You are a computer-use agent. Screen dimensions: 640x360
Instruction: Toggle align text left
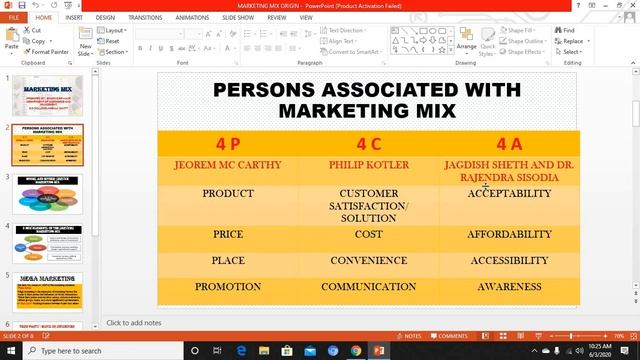click(247, 48)
